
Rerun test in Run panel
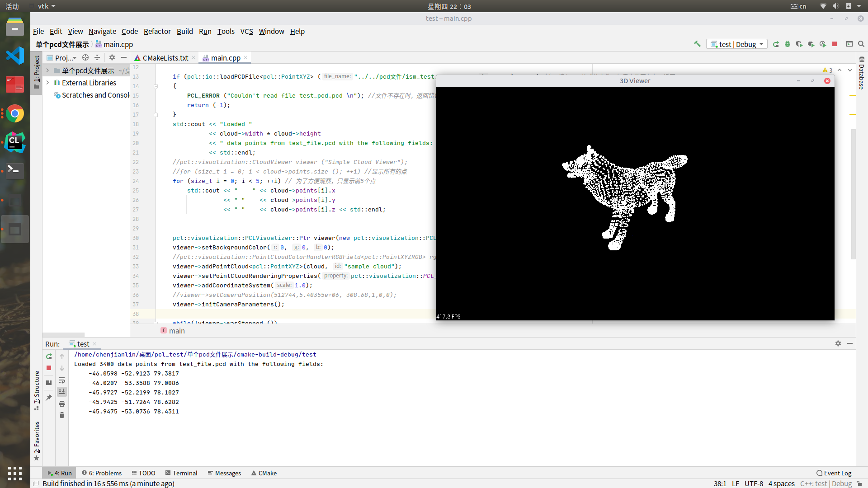(x=49, y=357)
